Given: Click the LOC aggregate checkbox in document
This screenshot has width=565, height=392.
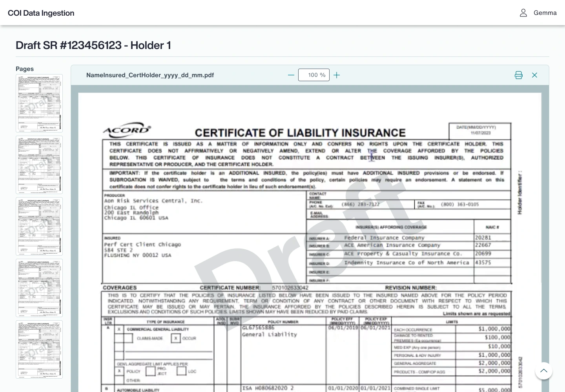Looking at the screenshot, I should click(x=181, y=371).
